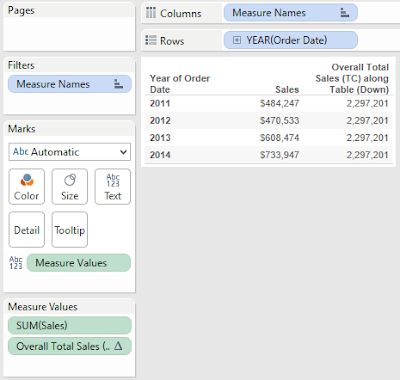Viewport: 400px width, 380px height.
Task: Click the Overall Total Sales column header
Action: tap(352, 78)
